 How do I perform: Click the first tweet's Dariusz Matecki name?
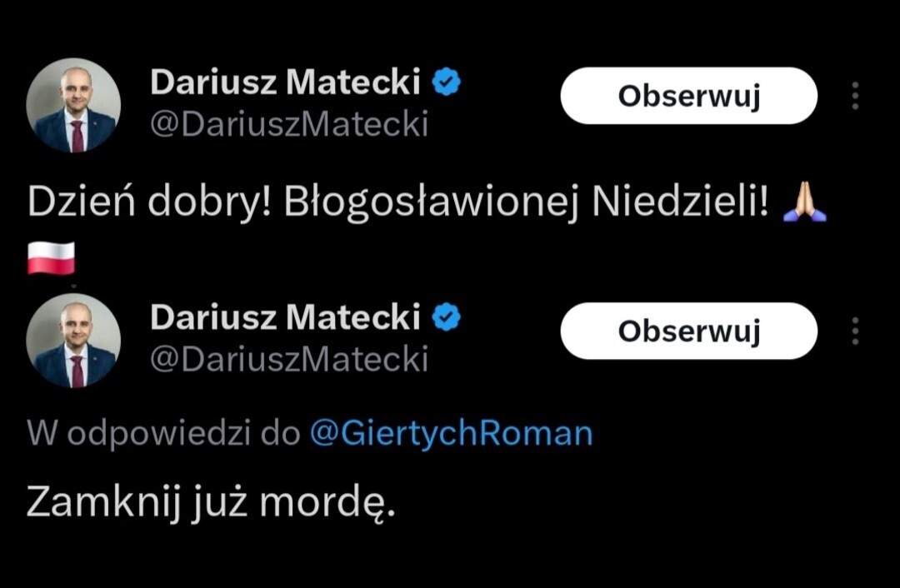(x=285, y=82)
